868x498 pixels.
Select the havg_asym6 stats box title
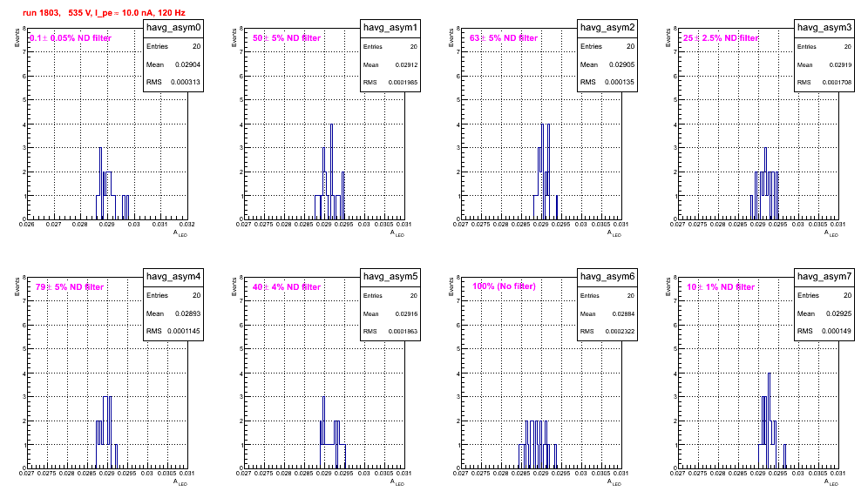(607, 277)
